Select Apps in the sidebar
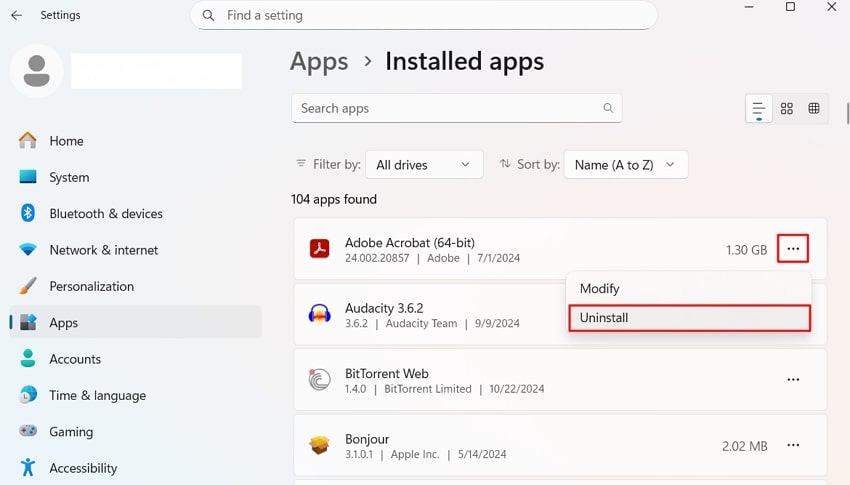Screen dimensions: 850x485 pos(136,322)
